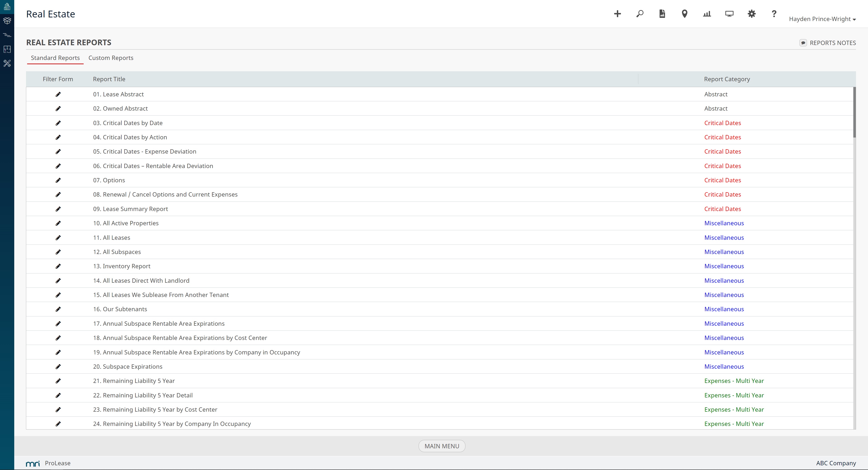
Task: Click the MAIN MENU button
Action: 441,446
